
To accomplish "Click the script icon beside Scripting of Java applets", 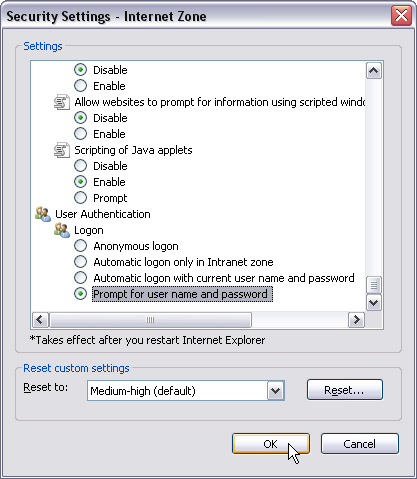I will point(62,150).
